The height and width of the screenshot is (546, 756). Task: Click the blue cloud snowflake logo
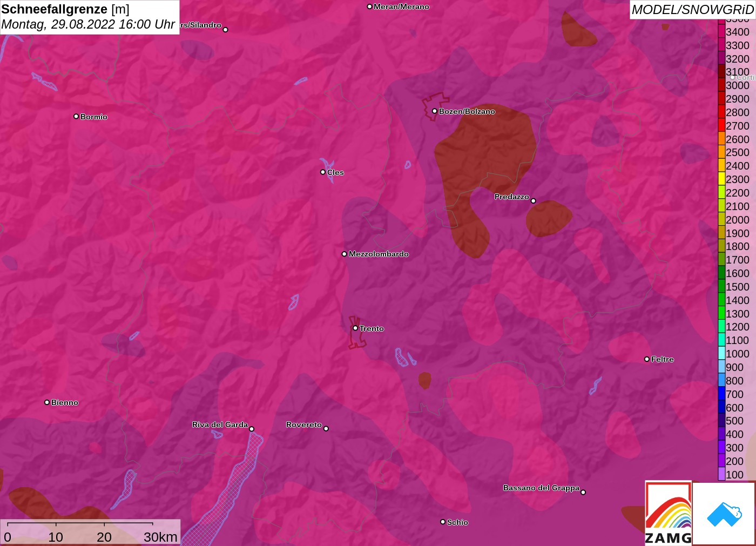pos(724,514)
